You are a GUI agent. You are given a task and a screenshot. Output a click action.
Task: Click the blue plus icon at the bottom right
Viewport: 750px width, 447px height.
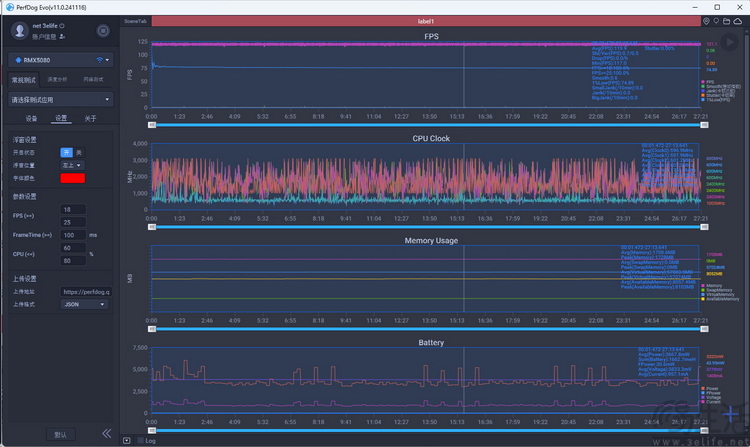(x=731, y=414)
